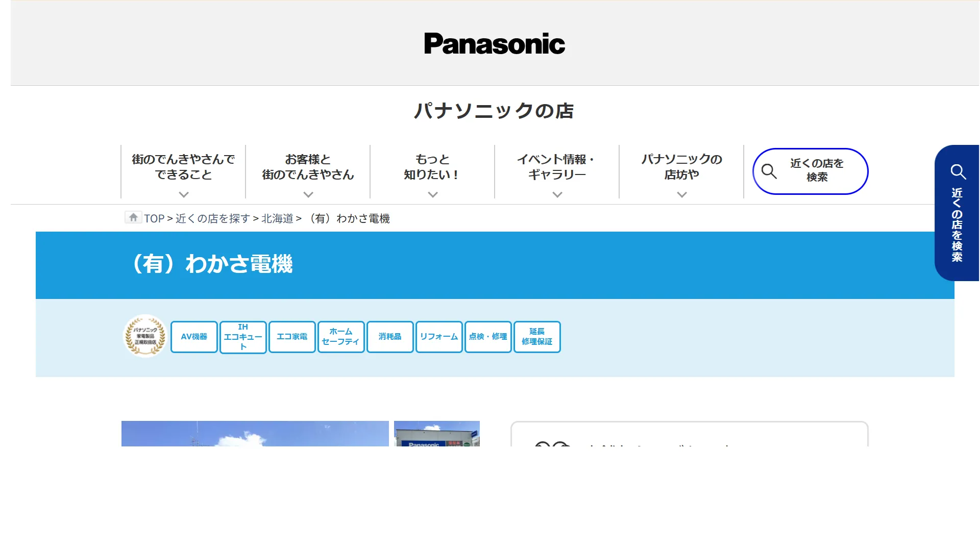Open the vertical 近くの店を検索 side tab
The width and height of the screenshot is (980, 551).
point(957,213)
